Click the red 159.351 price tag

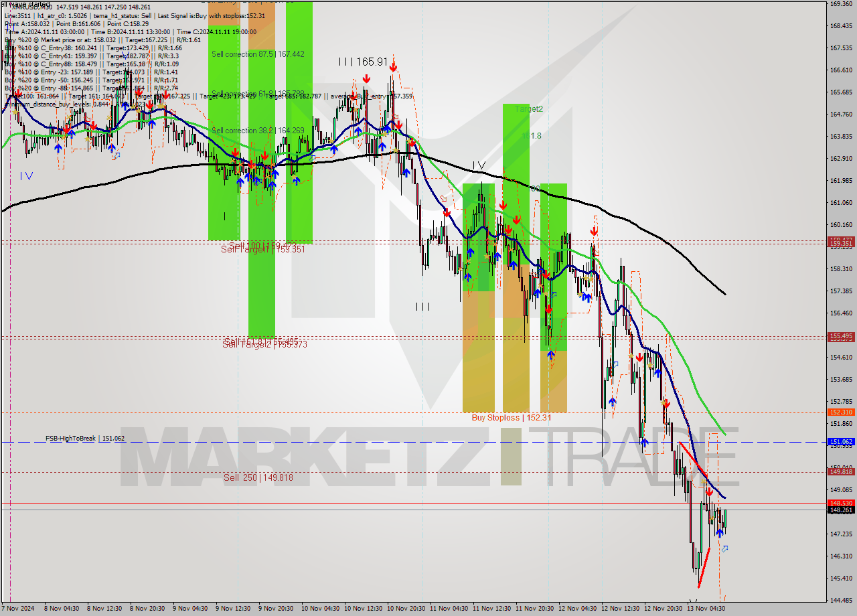click(841, 244)
